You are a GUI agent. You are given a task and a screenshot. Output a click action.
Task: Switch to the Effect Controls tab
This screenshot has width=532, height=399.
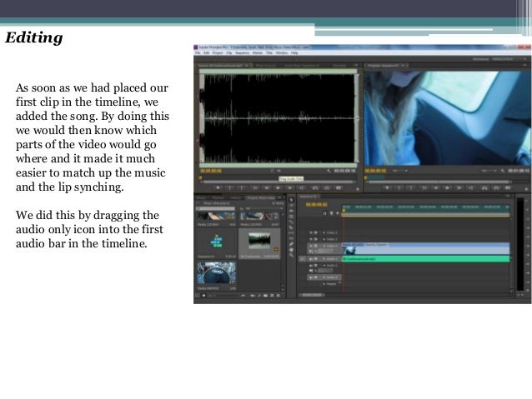coord(266,65)
